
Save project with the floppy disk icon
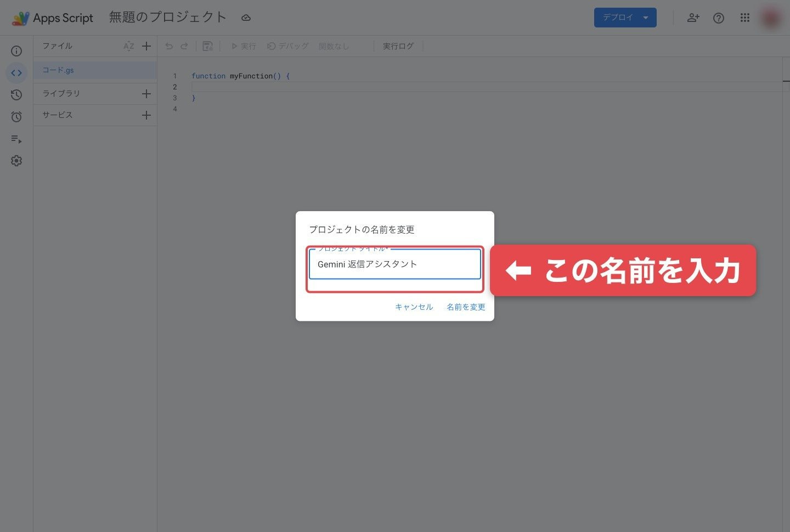tap(207, 46)
